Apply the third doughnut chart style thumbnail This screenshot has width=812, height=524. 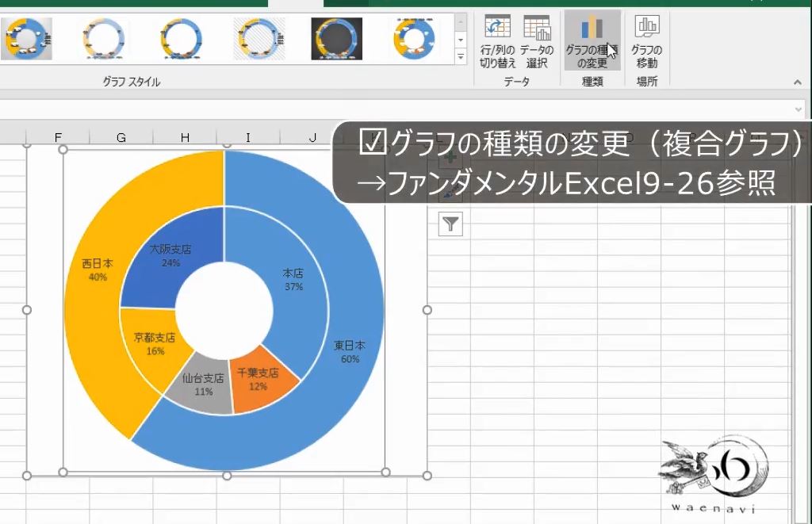[182, 39]
